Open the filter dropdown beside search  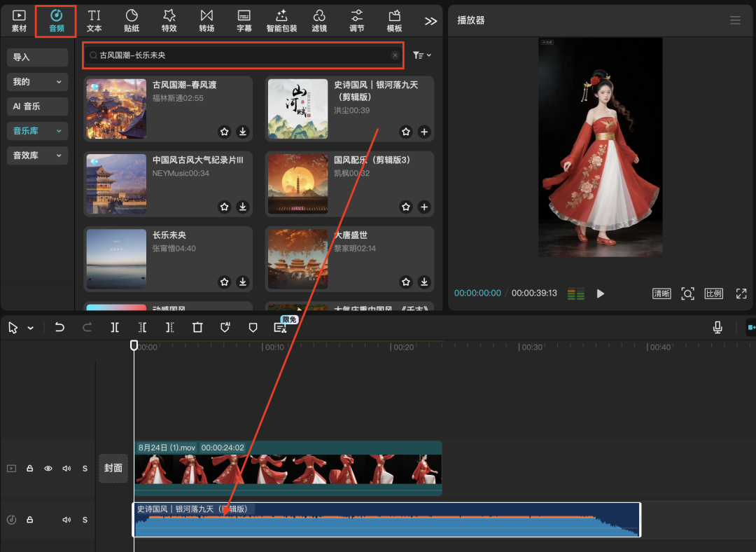pyautogui.click(x=421, y=55)
